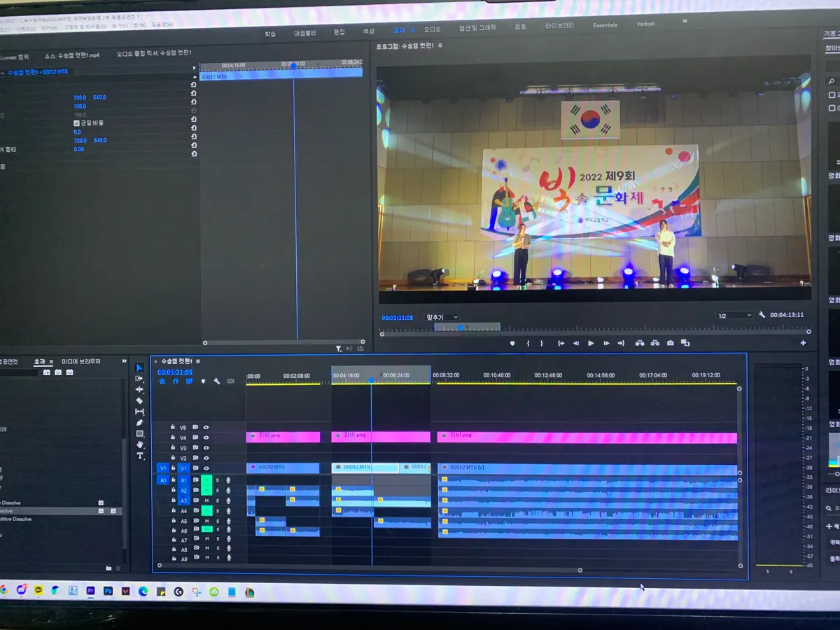
Task: Go to In point in Program monitor
Action: point(561,343)
